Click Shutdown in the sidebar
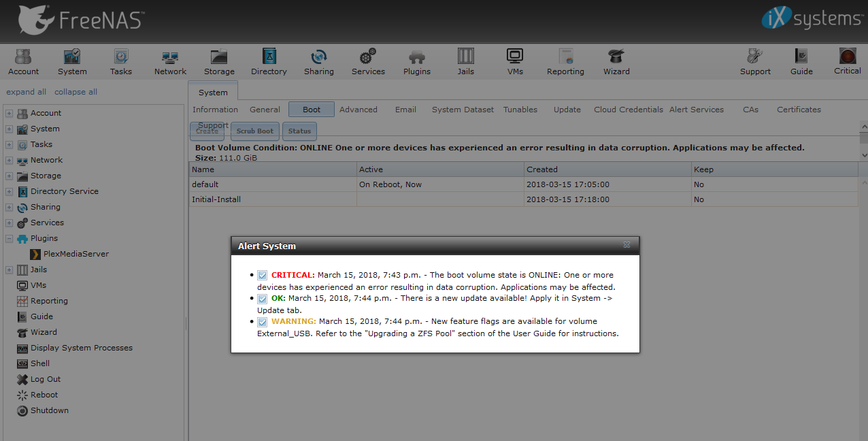Viewport: 868px width, 441px height. (42, 410)
